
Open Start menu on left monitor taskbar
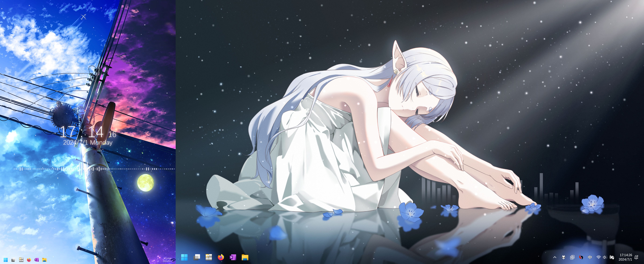pyautogui.click(x=5, y=260)
